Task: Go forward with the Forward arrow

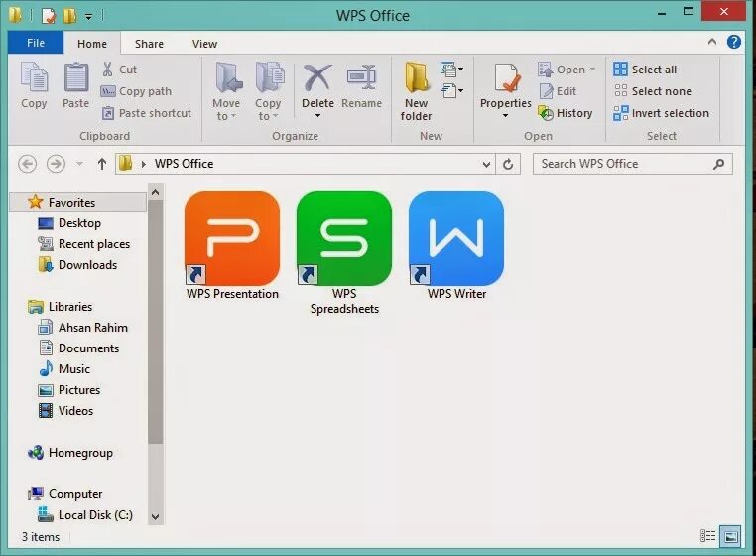Action: pos(56,164)
